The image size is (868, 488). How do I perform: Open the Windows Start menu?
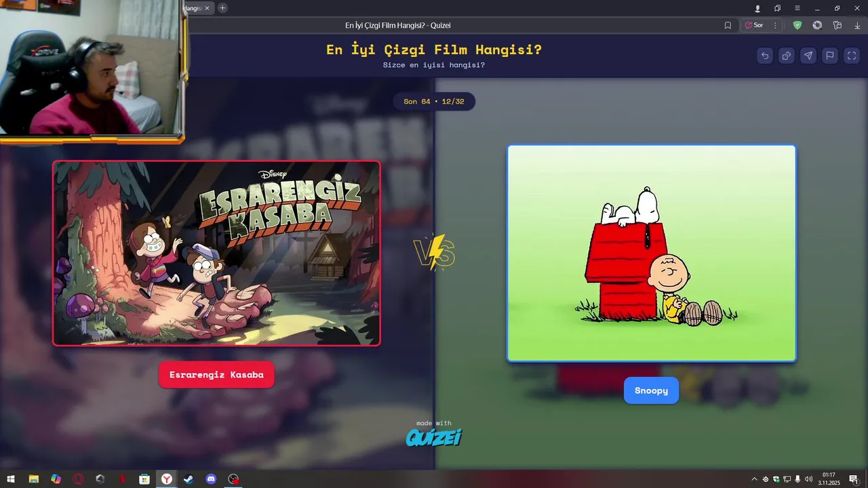[11, 479]
